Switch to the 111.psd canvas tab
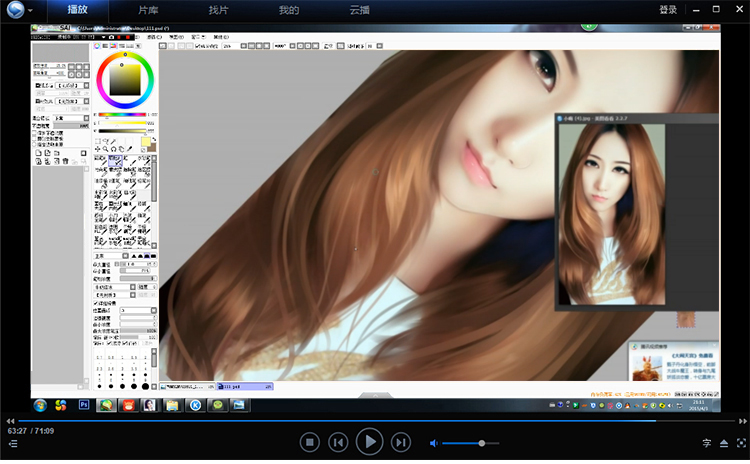Image resolution: width=750 pixels, height=464 pixels. 244,386
